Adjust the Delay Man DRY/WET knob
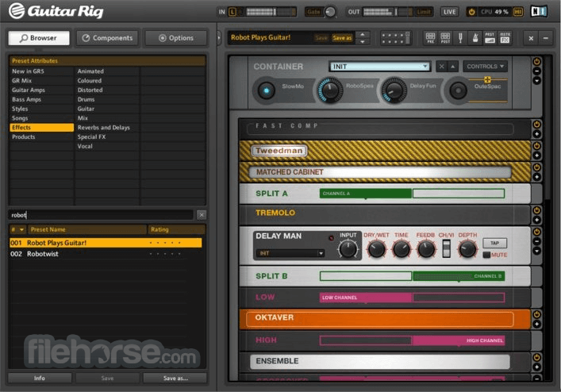This screenshot has height=392, width=561. pyautogui.click(x=376, y=248)
